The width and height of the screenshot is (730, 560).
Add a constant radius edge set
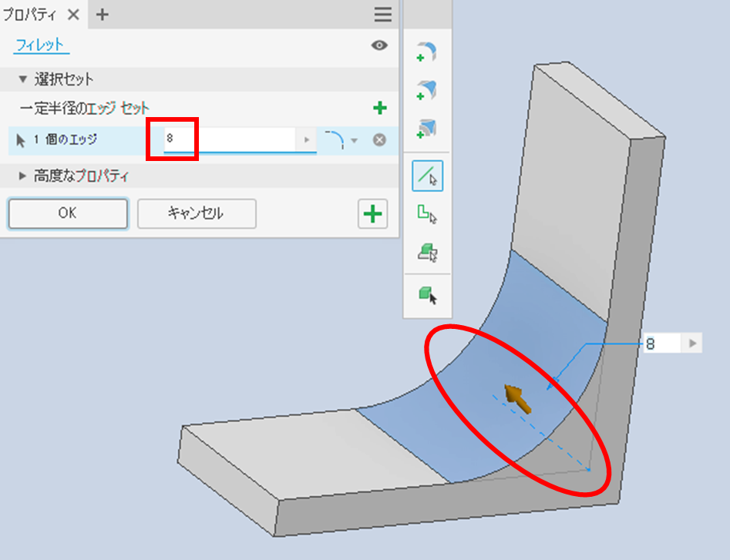coord(380,108)
